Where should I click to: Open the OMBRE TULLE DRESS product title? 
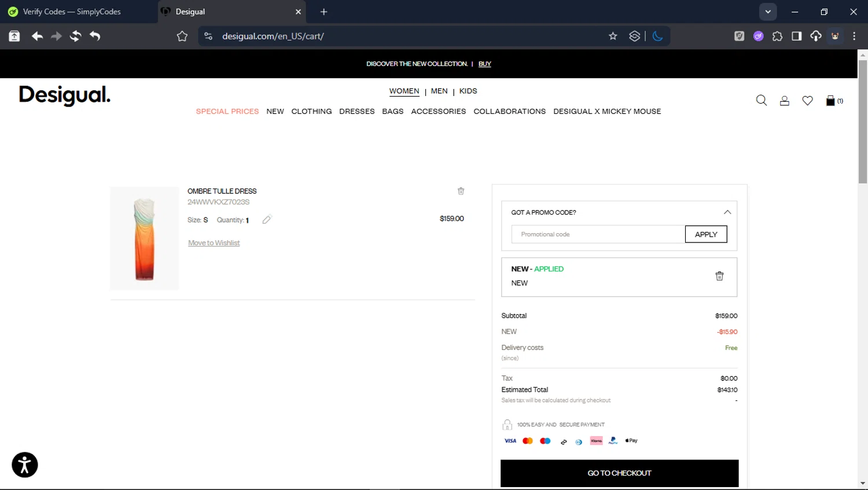pyautogui.click(x=222, y=191)
